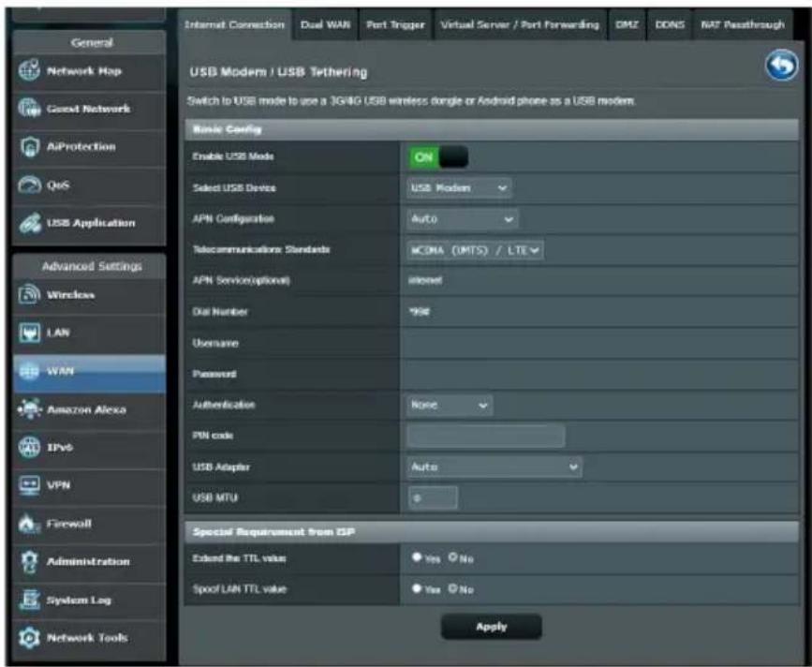812x667 pixels.
Task: Select No for Spoof LAN TTL value
Action: click(453, 588)
